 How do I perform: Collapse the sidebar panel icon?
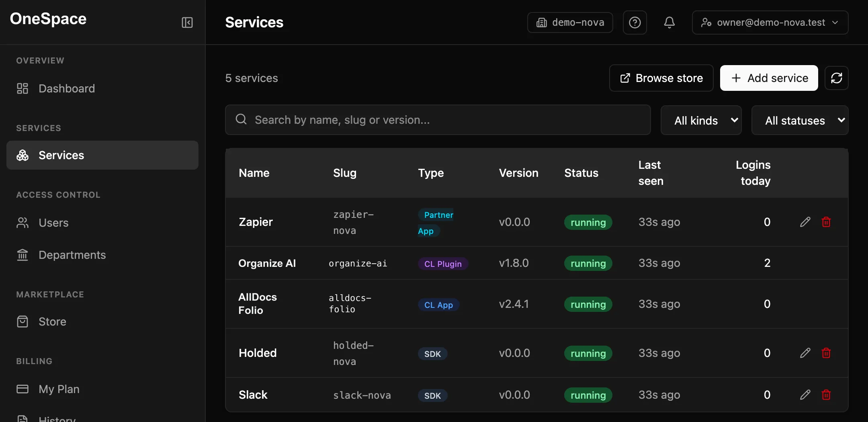click(187, 23)
